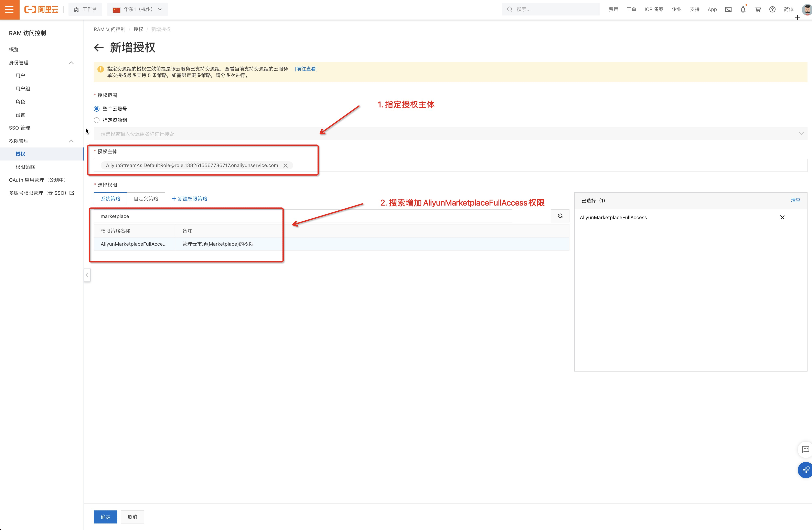Switch to the 系统策略 tab
The height and width of the screenshot is (530, 812).
pos(110,199)
